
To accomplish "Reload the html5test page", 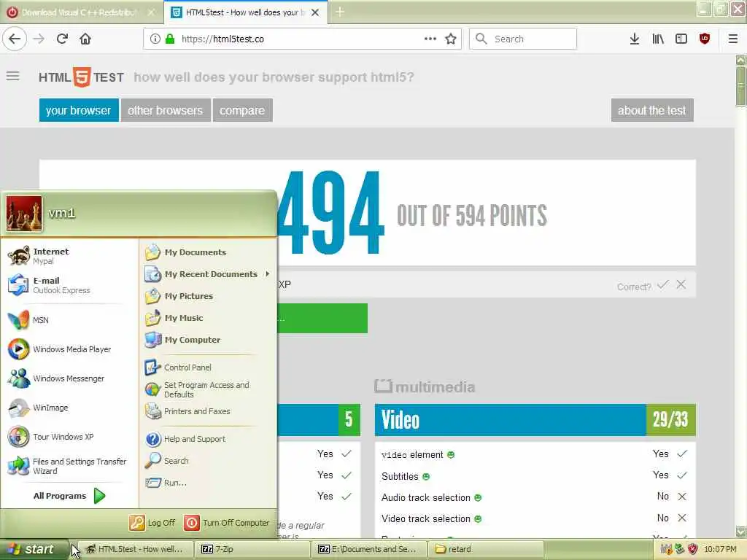I will coord(62,39).
